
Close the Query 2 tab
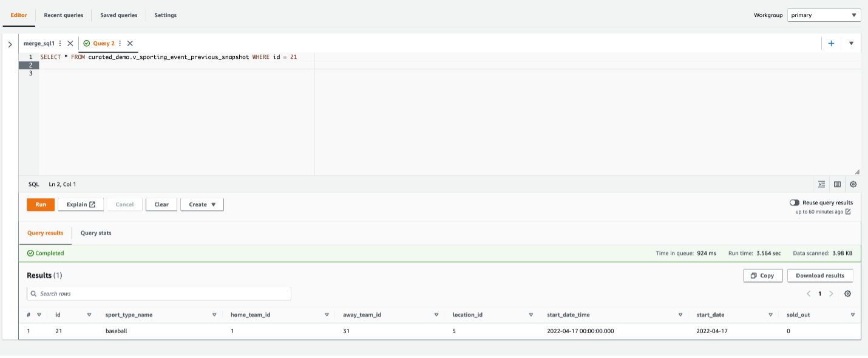pyautogui.click(x=130, y=43)
